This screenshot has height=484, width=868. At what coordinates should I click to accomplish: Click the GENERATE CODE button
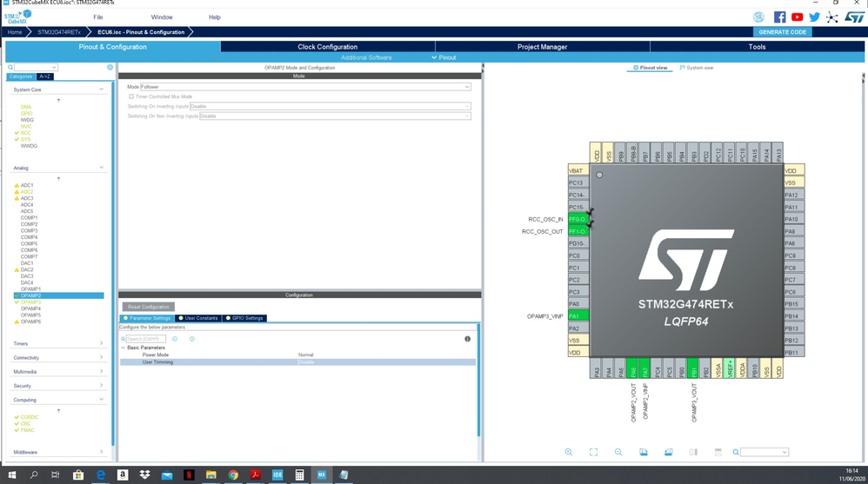coord(782,32)
